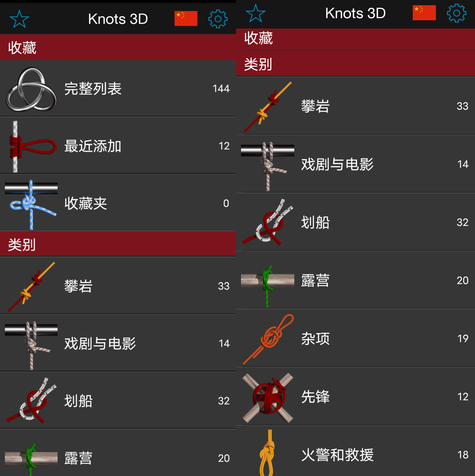Toggle the 类别 header in right screen
The width and height of the screenshot is (475, 476).
(355, 64)
